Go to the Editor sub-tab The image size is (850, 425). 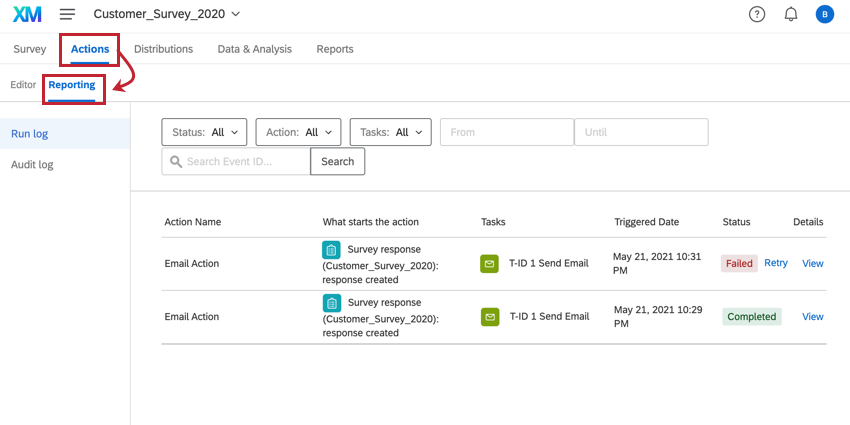click(23, 85)
